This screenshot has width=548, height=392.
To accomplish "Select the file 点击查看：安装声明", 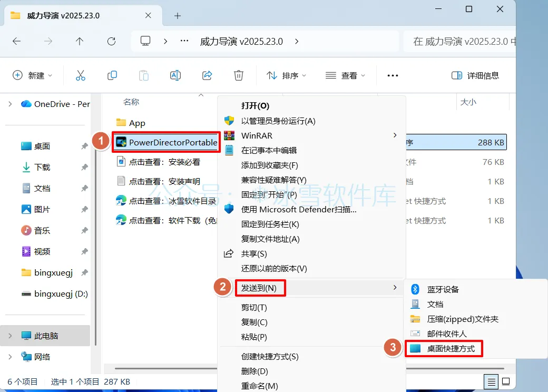I will point(158,181).
